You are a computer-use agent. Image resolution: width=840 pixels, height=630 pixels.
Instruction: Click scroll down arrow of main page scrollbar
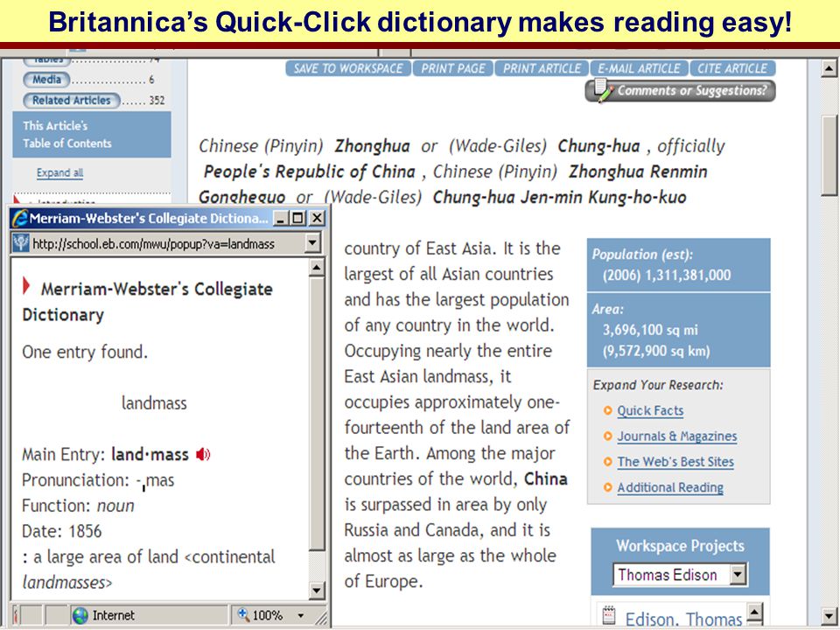pyautogui.click(x=829, y=615)
